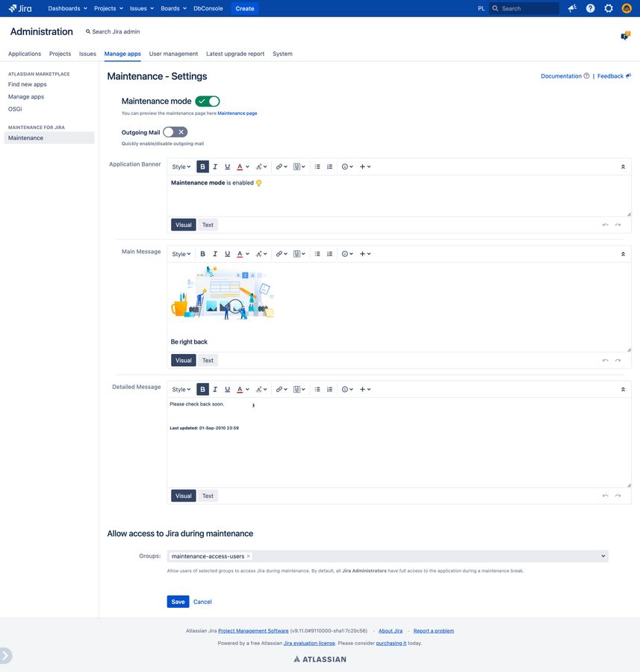This screenshot has width=640, height=672.
Task: Open the feedback megaphone notifications icon
Action: pyautogui.click(x=572, y=8)
